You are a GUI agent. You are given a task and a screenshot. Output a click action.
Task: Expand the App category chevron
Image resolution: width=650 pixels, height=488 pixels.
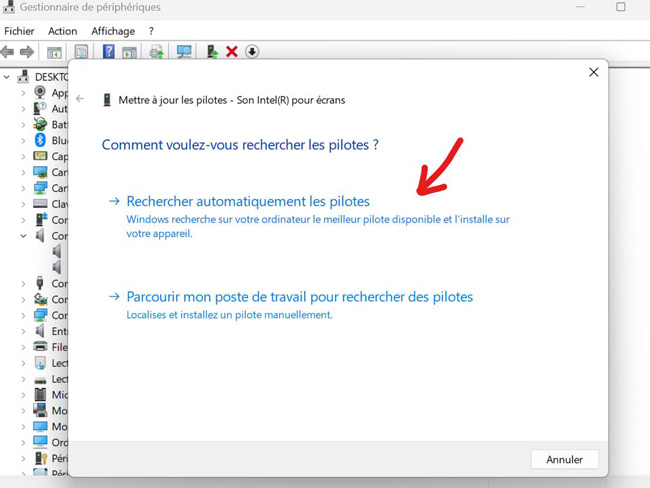point(23,93)
